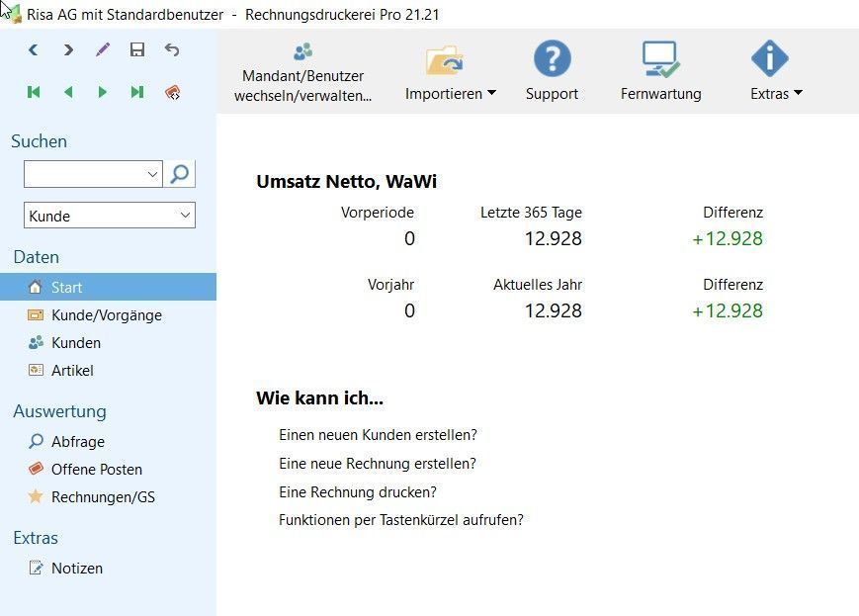Screen dimensions: 859x616
Task: Expand the Extras toolbar dropdown
Action: (x=776, y=94)
